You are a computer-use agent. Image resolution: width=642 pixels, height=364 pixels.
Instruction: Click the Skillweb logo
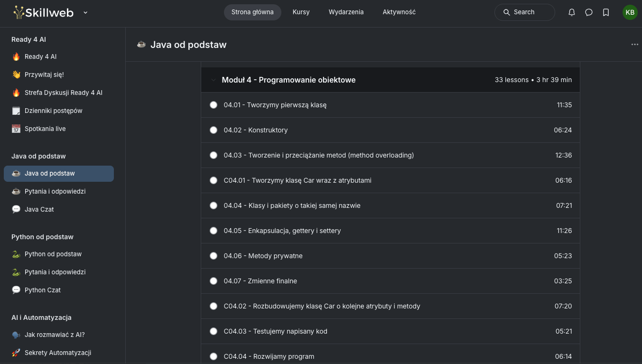pos(44,12)
